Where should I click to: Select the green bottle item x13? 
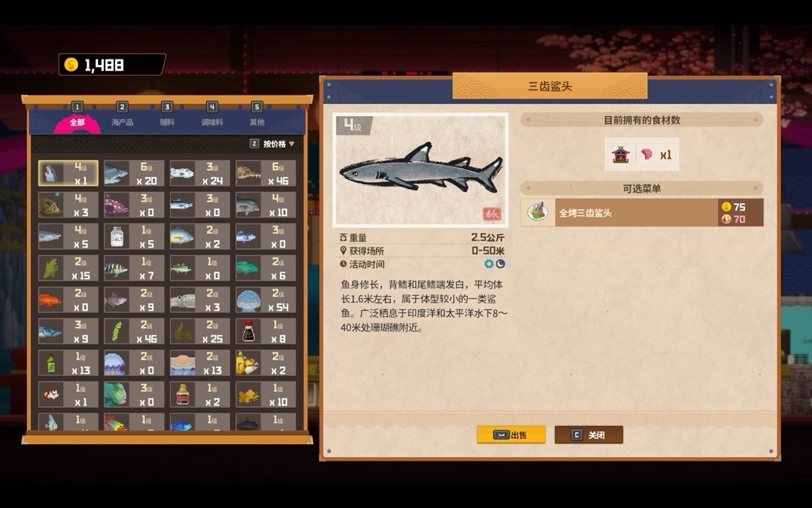68,363
